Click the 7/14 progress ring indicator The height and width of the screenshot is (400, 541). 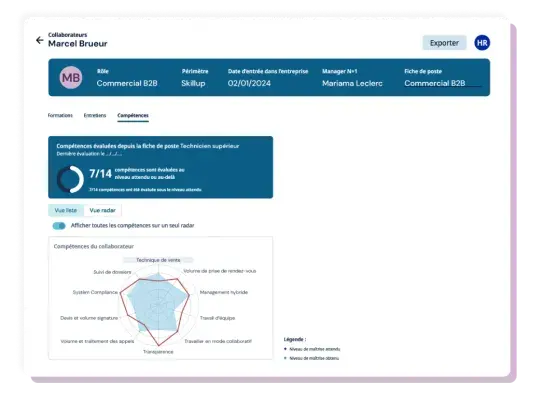[70, 179]
